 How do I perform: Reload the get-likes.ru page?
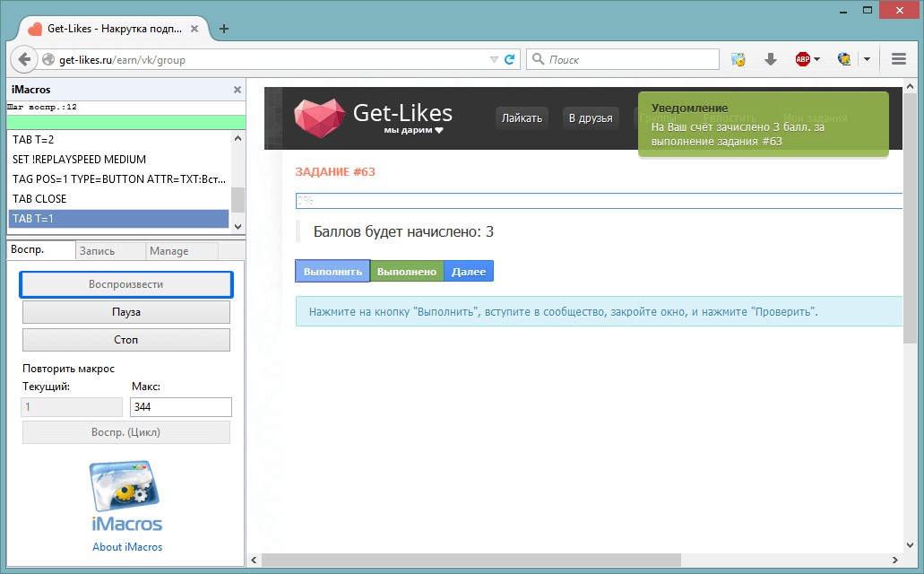(510, 59)
